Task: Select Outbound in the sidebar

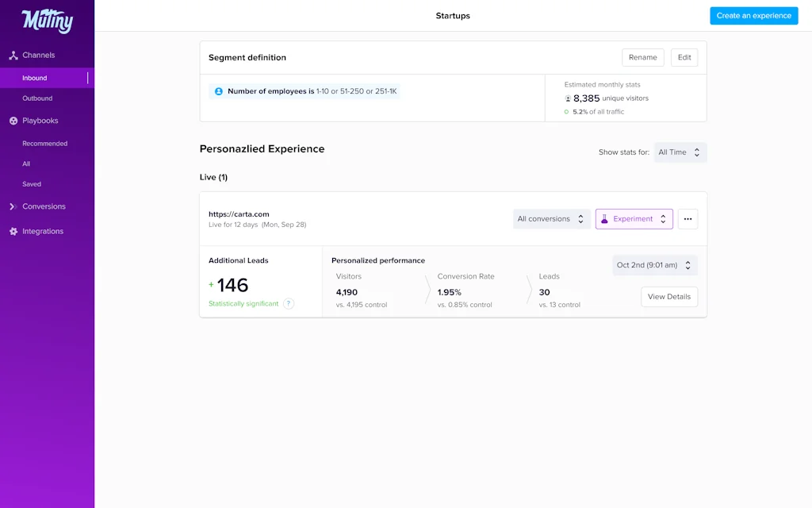Action: coord(37,98)
